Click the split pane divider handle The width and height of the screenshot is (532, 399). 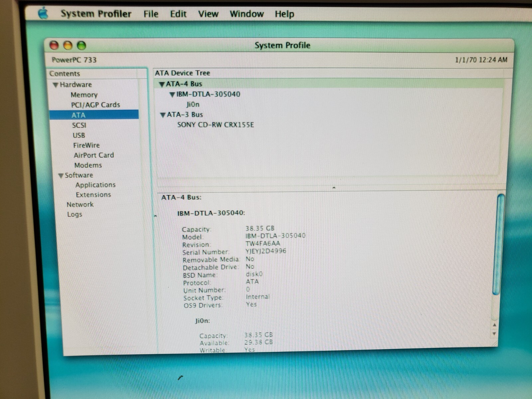(x=334, y=188)
